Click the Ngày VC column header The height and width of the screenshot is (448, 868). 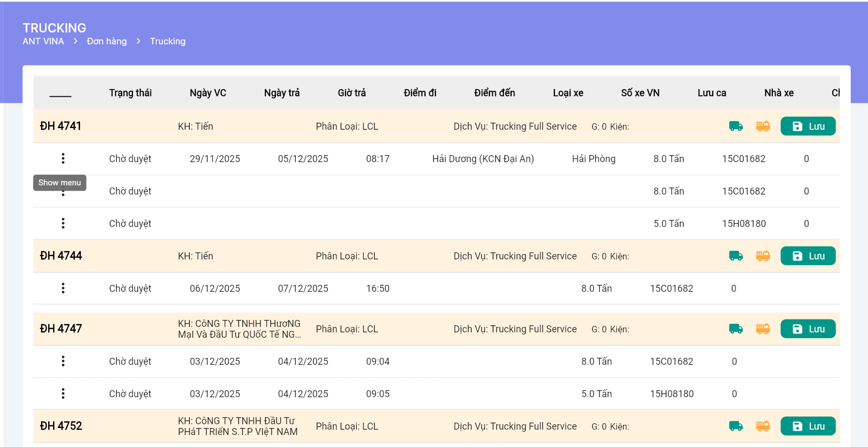[208, 93]
